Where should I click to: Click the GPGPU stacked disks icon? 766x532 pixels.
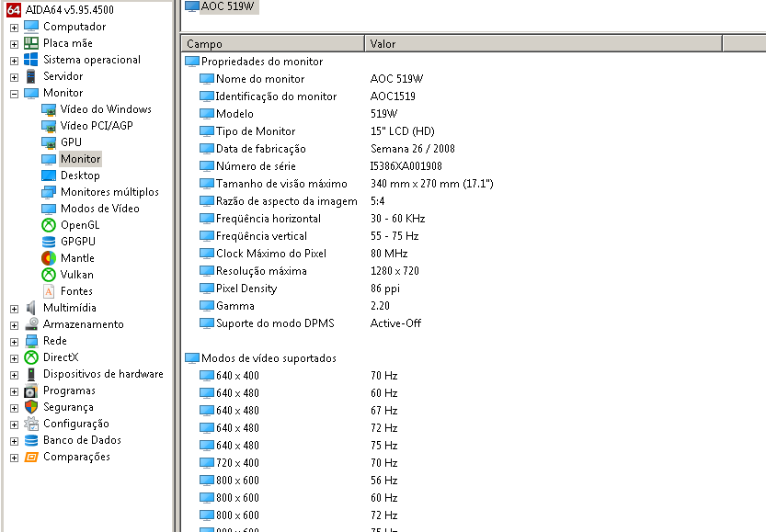(x=49, y=242)
